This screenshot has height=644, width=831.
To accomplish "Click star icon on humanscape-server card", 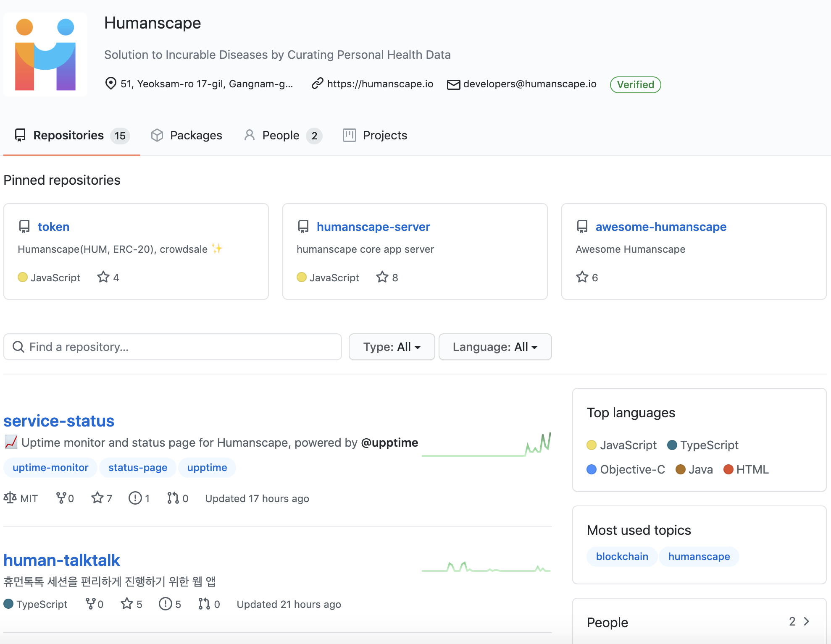I will (x=382, y=277).
